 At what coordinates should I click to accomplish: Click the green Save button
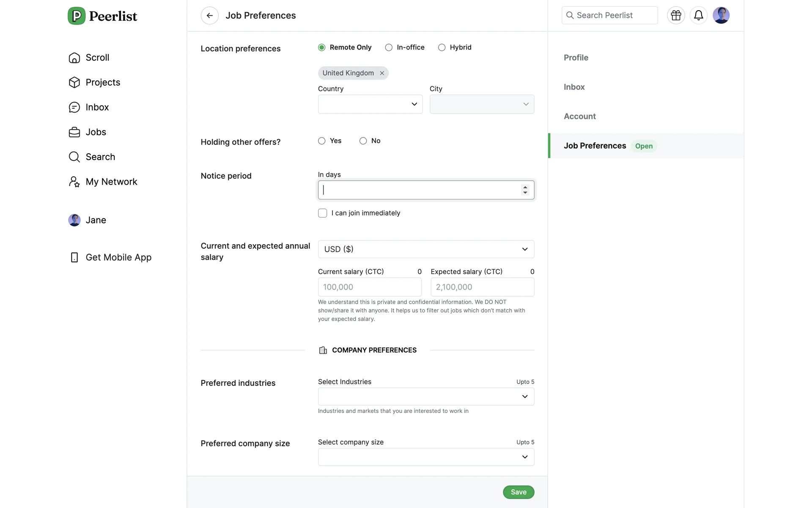518,492
